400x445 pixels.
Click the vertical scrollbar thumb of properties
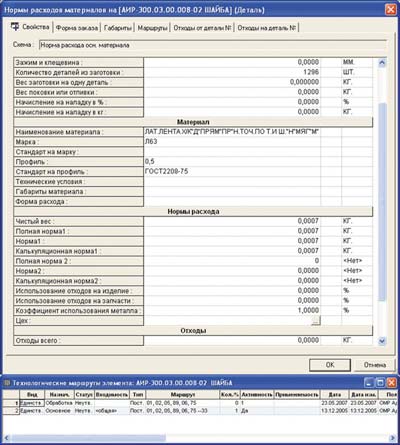(x=382, y=202)
